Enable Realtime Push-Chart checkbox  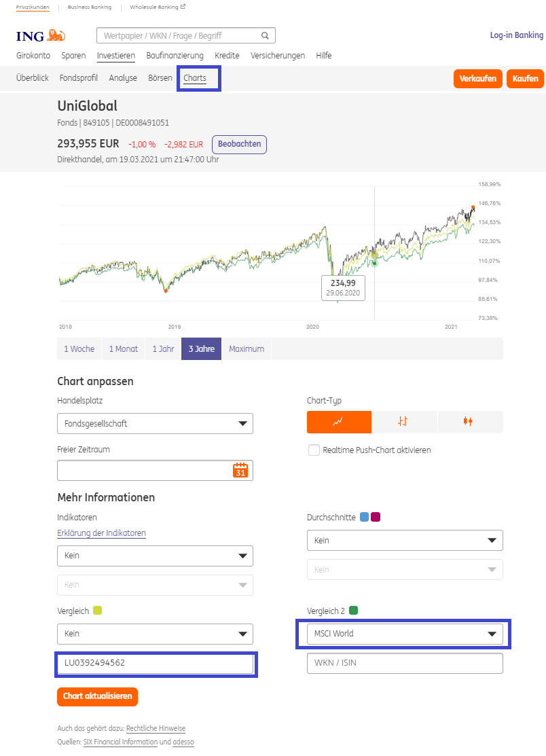[x=314, y=450]
